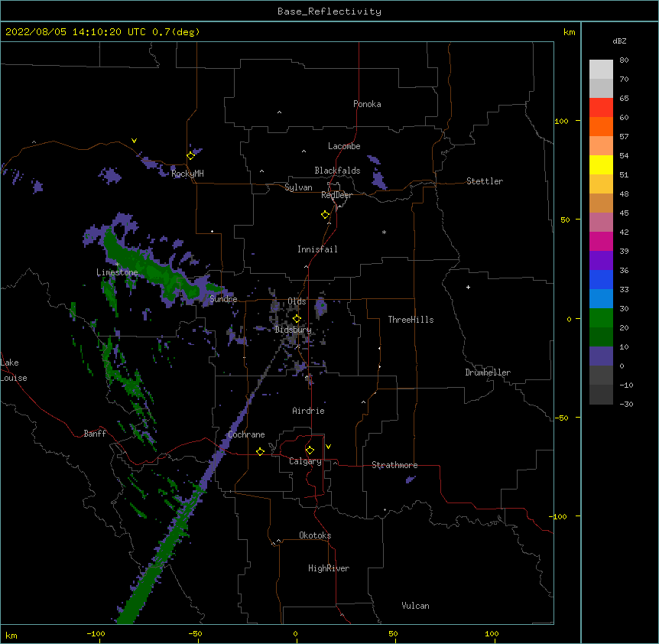Click the 10 dBZ slate-blue legend swatch
Image resolution: width=659 pixels, height=644 pixels.
(x=601, y=356)
